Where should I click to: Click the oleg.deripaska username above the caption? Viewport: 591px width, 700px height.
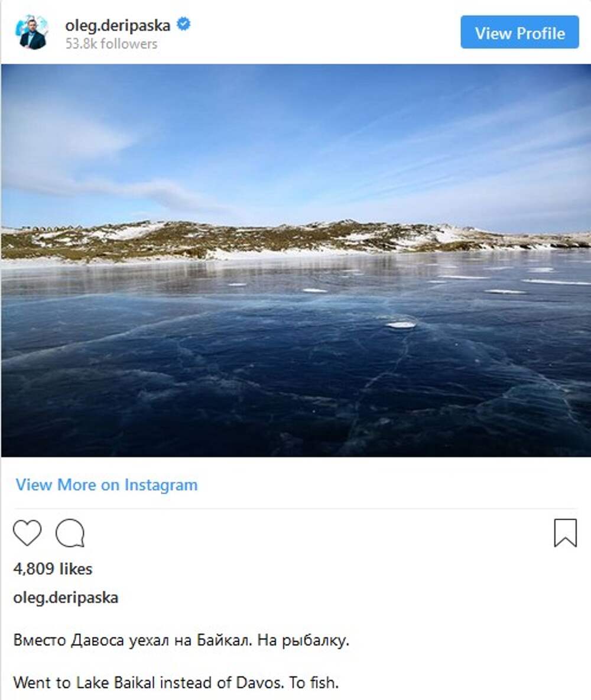point(66,597)
